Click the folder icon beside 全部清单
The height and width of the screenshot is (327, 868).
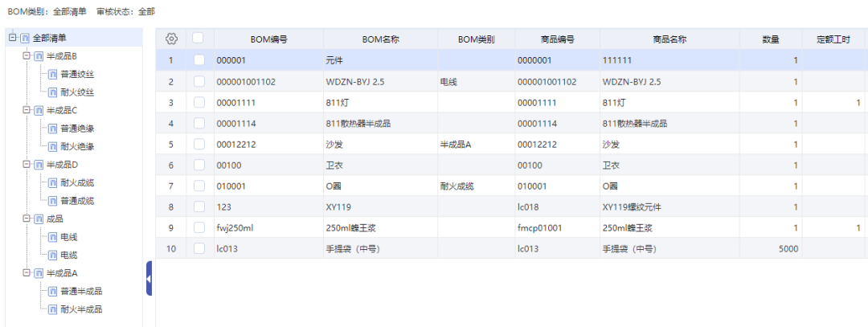(x=25, y=38)
